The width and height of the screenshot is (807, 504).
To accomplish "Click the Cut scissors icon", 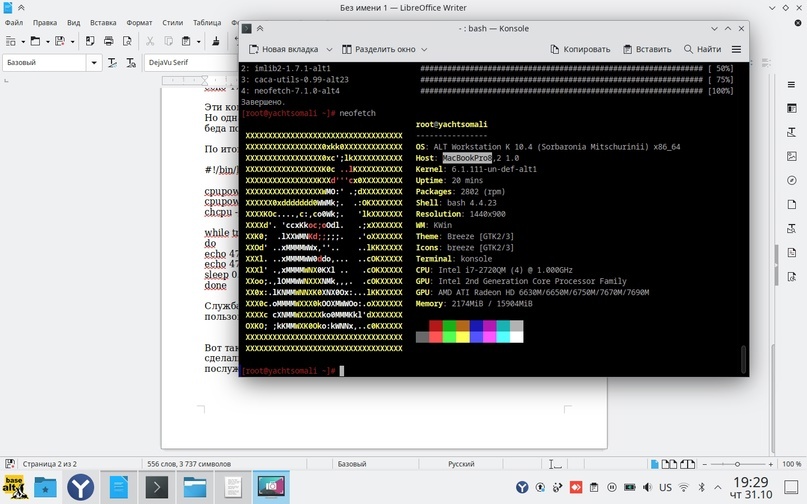I will click(x=150, y=41).
